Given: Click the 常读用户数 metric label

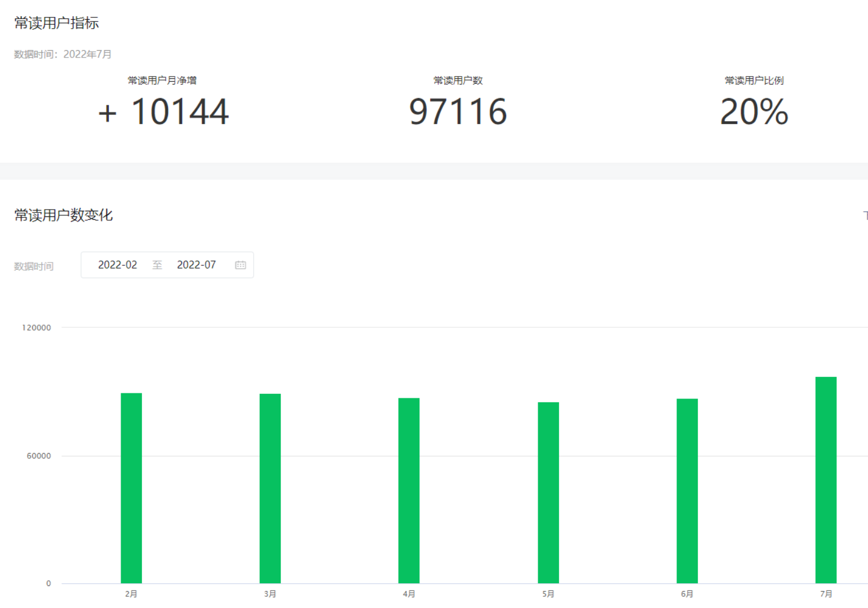Looking at the screenshot, I should pyautogui.click(x=458, y=81).
